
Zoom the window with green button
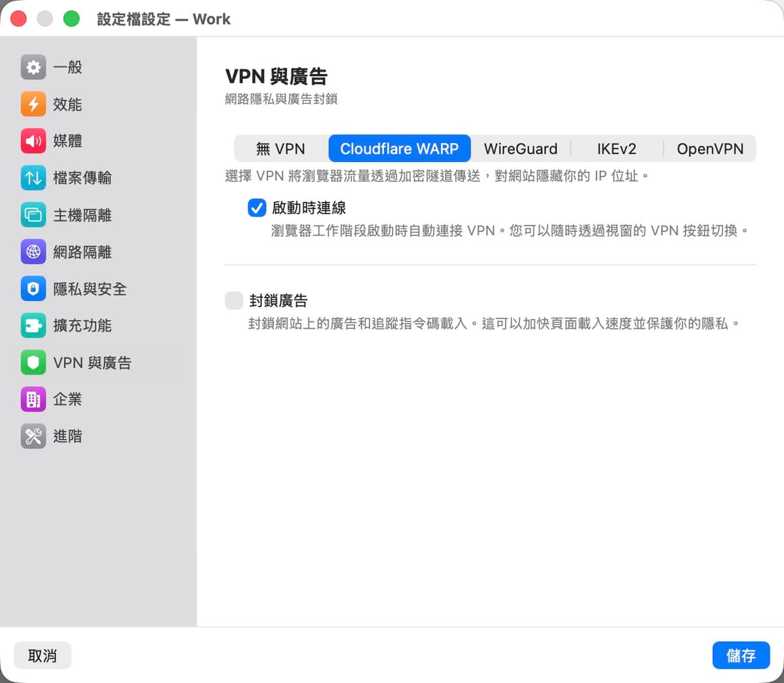tap(71, 19)
